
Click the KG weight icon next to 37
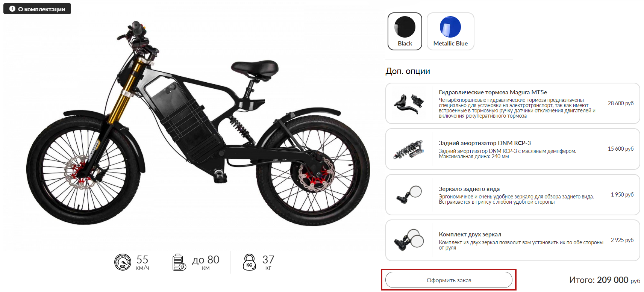click(x=249, y=262)
